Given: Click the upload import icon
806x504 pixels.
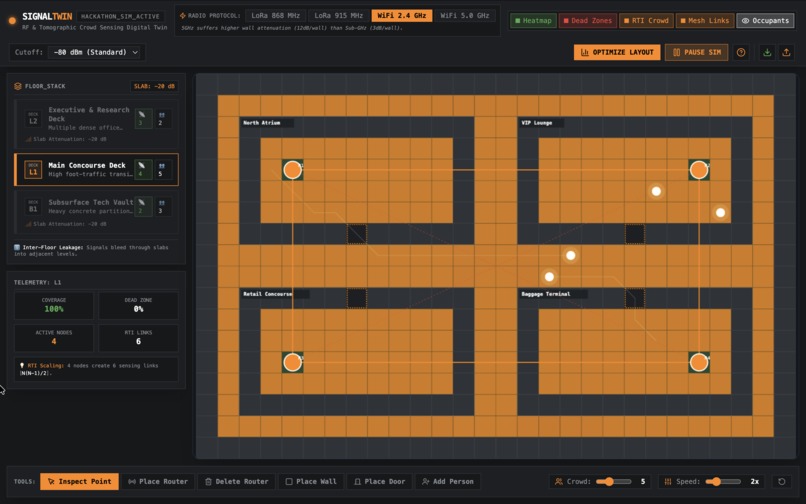Looking at the screenshot, I should click(x=786, y=52).
